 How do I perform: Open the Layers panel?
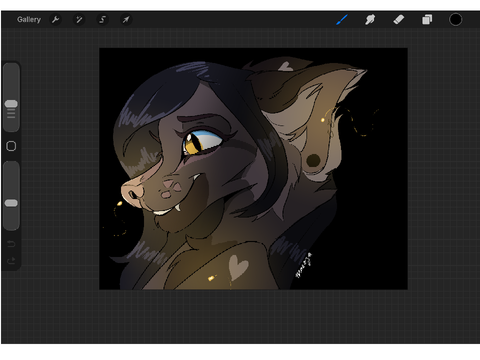427,20
